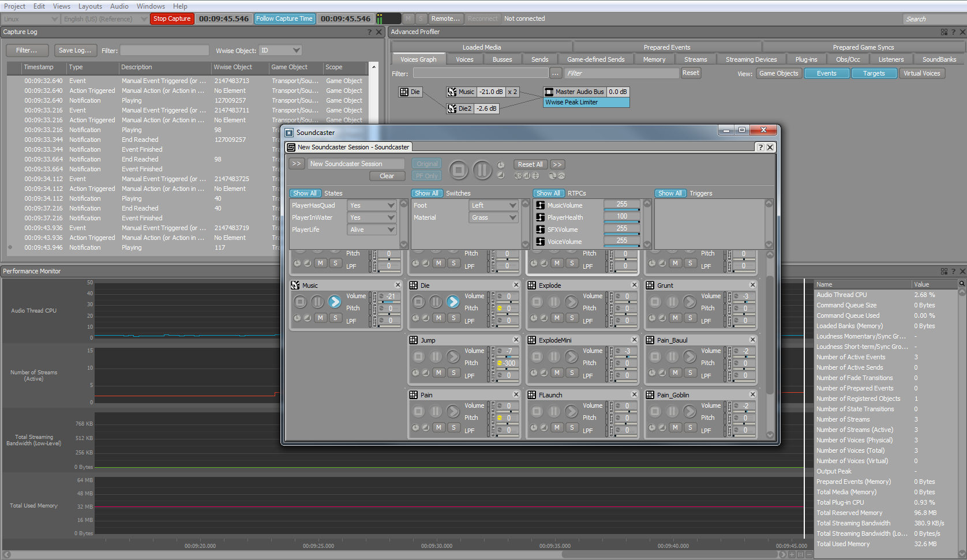
Task: Pause all playback in Soundcaster transport
Action: 482,170
